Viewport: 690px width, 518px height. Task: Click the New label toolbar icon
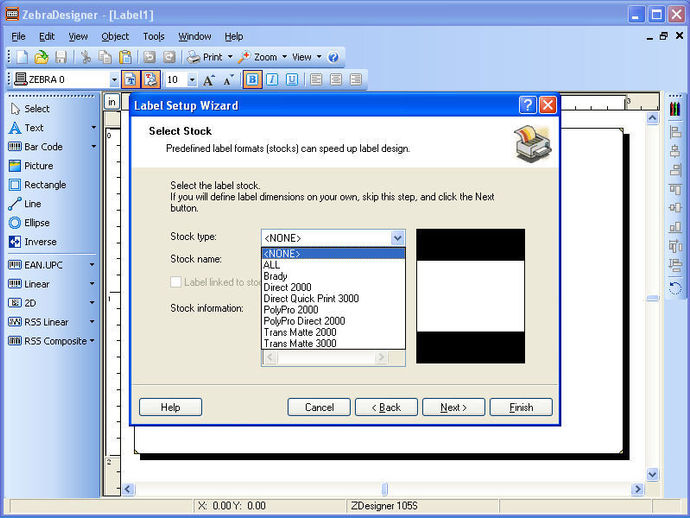(22, 57)
